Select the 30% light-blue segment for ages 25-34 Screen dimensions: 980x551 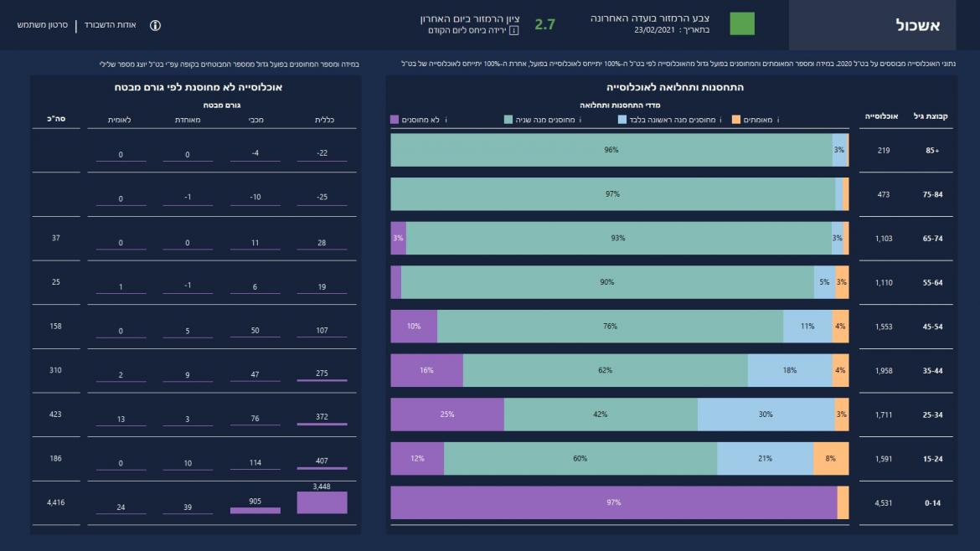(766, 415)
